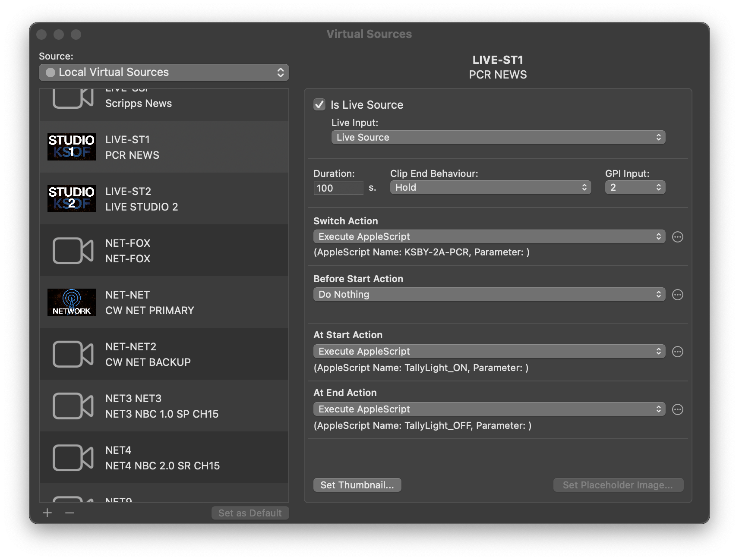739x560 pixels.
Task: Add a new virtual source with plus
Action: [x=47, y=513]
